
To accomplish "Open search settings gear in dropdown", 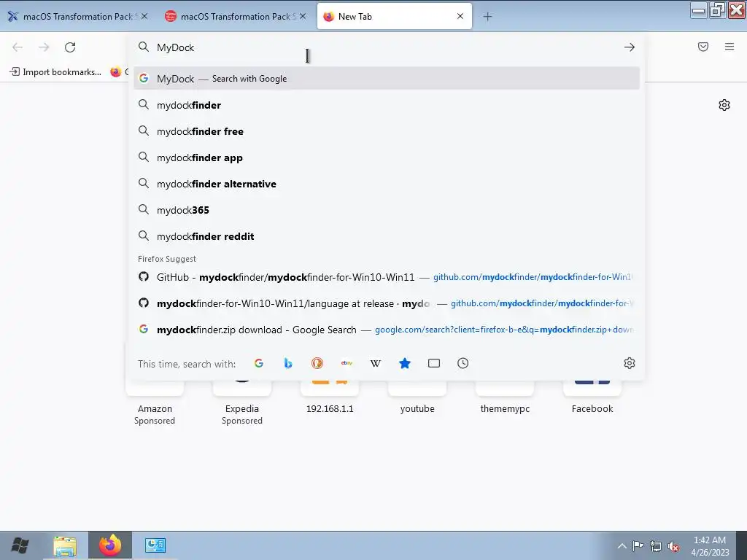I will [x=630, y=363].
